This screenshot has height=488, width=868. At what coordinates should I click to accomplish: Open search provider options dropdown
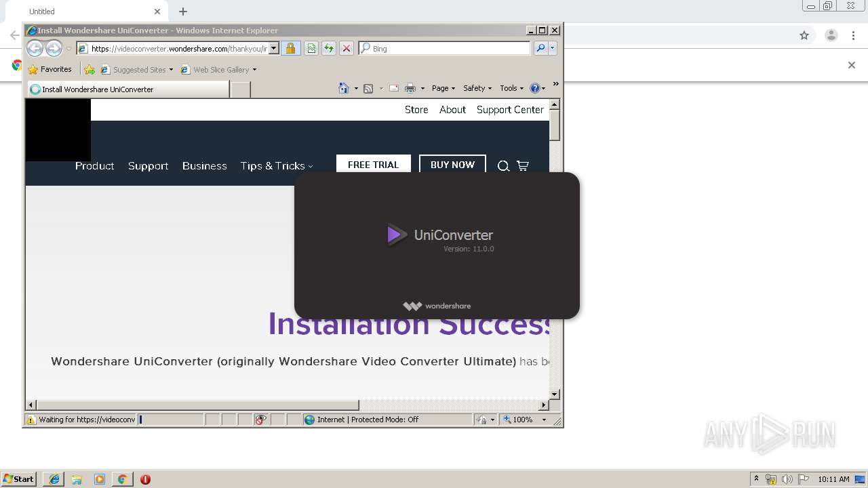(553, 48)
